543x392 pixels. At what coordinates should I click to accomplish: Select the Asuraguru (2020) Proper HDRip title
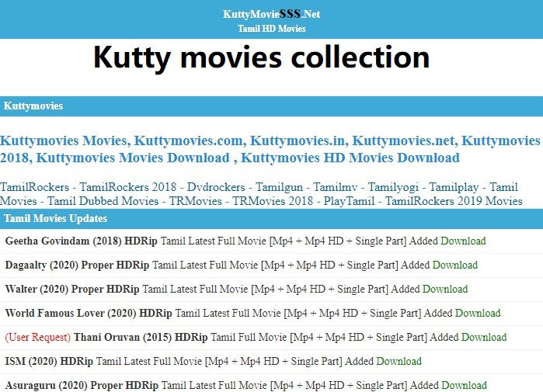click(x=82, y=385)
